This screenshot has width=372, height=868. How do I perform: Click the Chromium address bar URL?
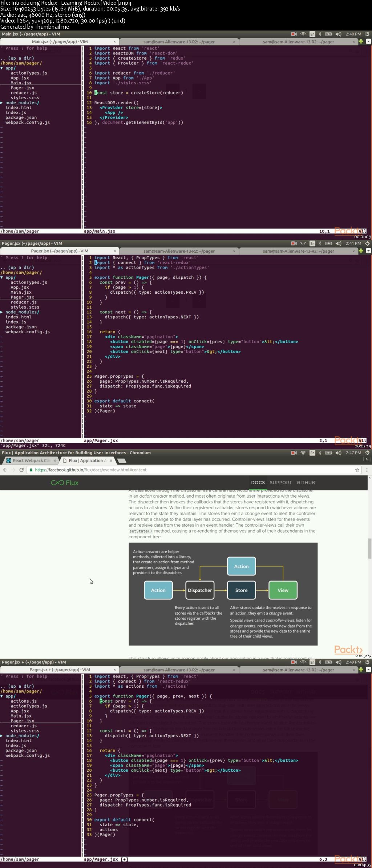91,470
